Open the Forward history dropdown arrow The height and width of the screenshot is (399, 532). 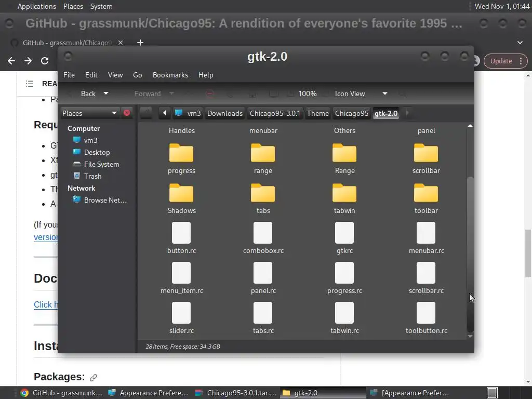pos(171,94)
